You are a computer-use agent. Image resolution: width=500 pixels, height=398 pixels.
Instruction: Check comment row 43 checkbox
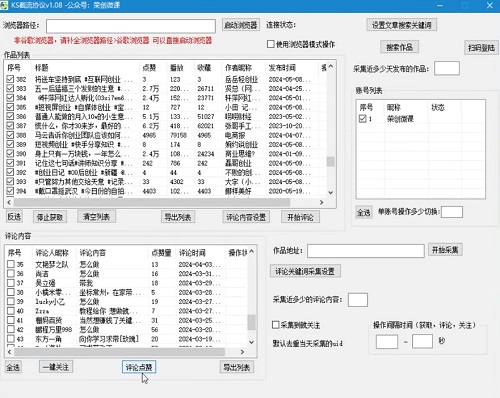11,339
